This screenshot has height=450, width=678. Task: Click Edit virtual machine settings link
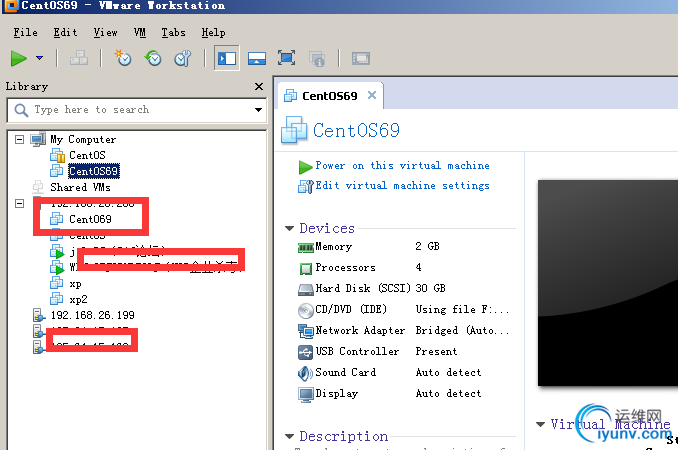[403, 185]
